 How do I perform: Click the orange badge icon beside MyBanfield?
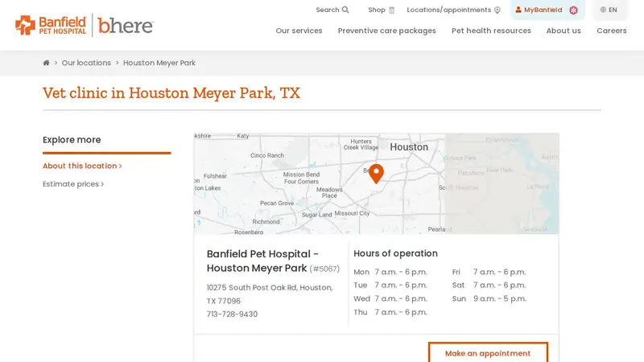click(x=574, y=10)
